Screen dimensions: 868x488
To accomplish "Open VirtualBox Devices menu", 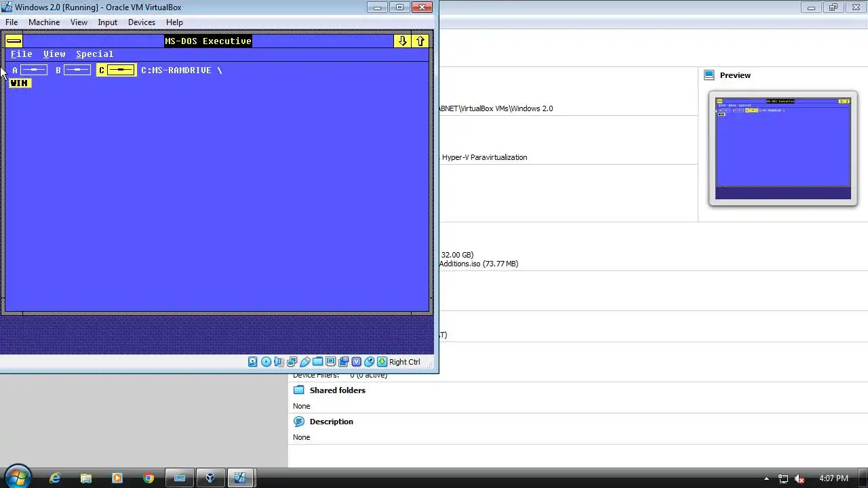I will (x=141, y=22).
